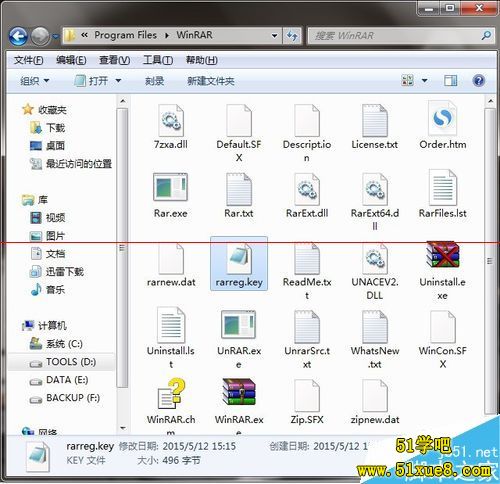Click the 搜索 WinRAR search field
Screen dimensions: 500x484
click(397, 36)
